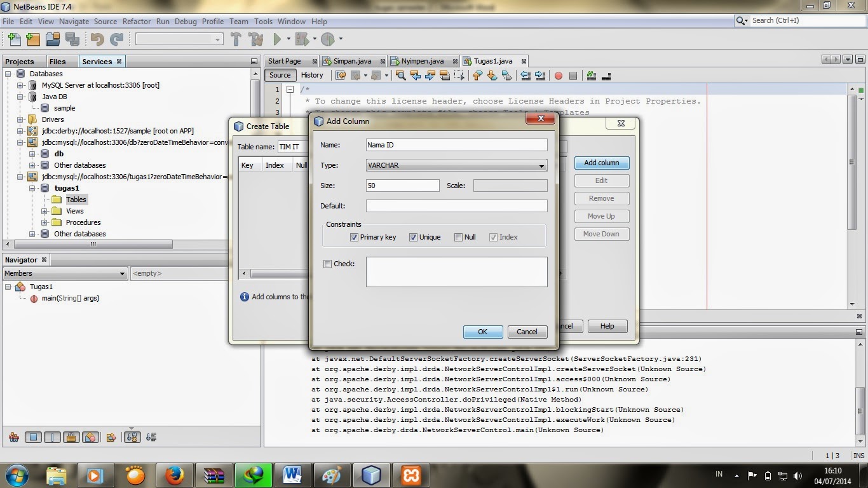Start macro recording with the red circle icon
This screenshot has width=868, height=488.
point(559,76)
